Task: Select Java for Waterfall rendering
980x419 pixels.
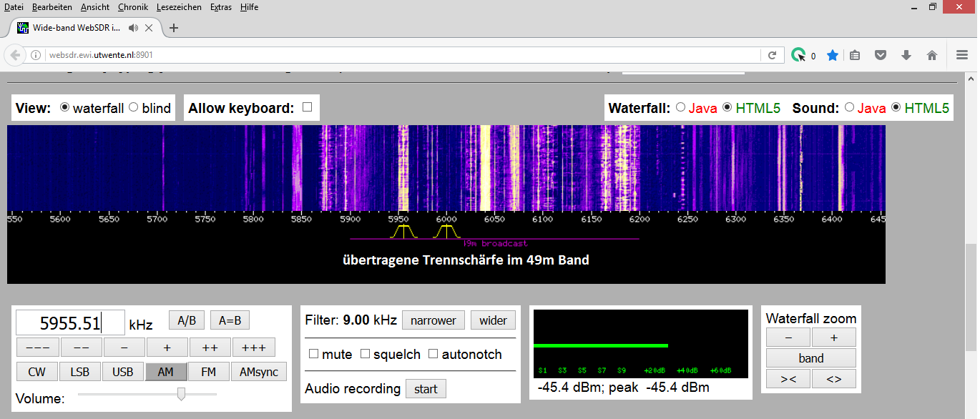Action: click(x=680, y=107)
